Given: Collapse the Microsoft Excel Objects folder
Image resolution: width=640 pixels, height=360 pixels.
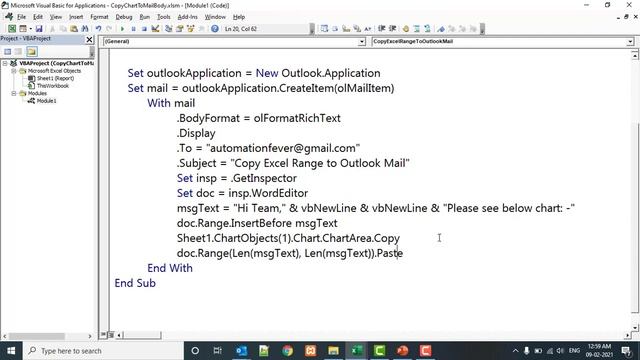Looking at the screenshot, I should click(13, 71).
